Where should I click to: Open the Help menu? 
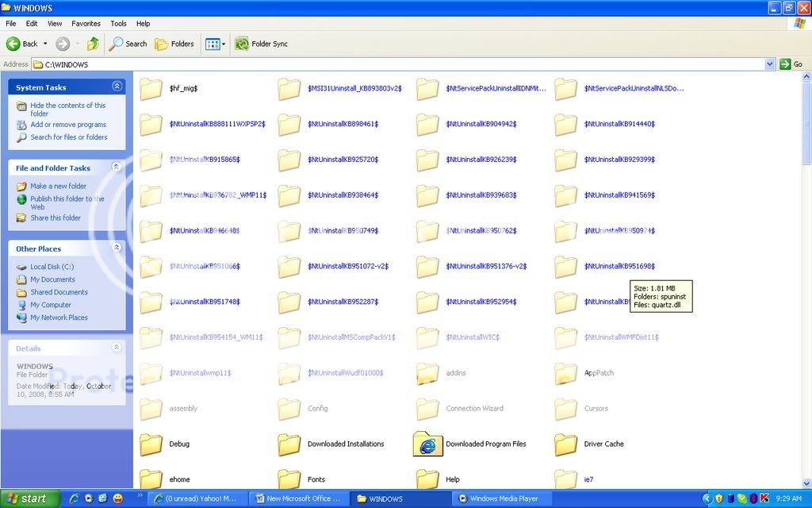pos(143,23)
